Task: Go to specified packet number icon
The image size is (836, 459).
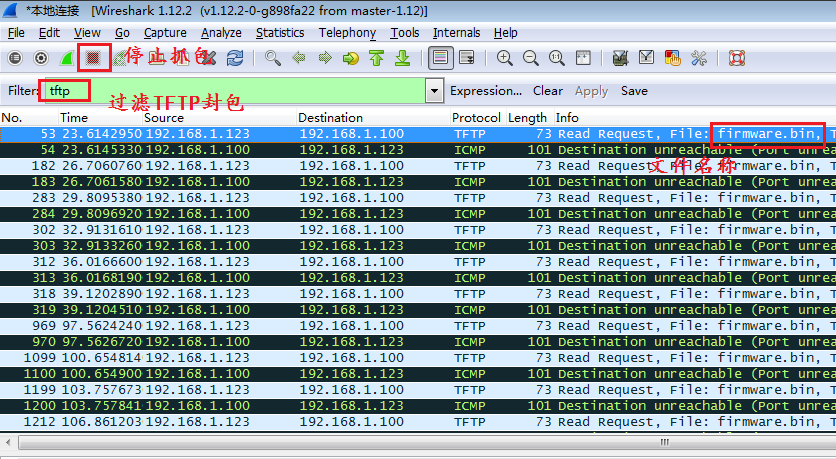Action: [350, 58]
